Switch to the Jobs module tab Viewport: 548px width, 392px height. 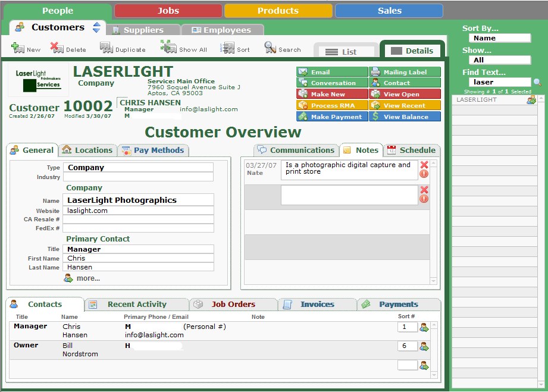(168, 11)
